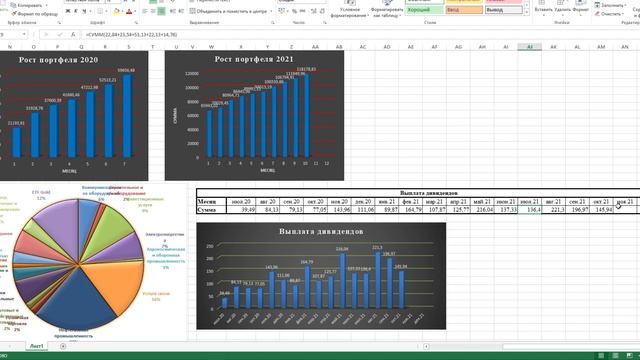Select the 'Выплата дивидендов' bar chart title

[321, 231]
